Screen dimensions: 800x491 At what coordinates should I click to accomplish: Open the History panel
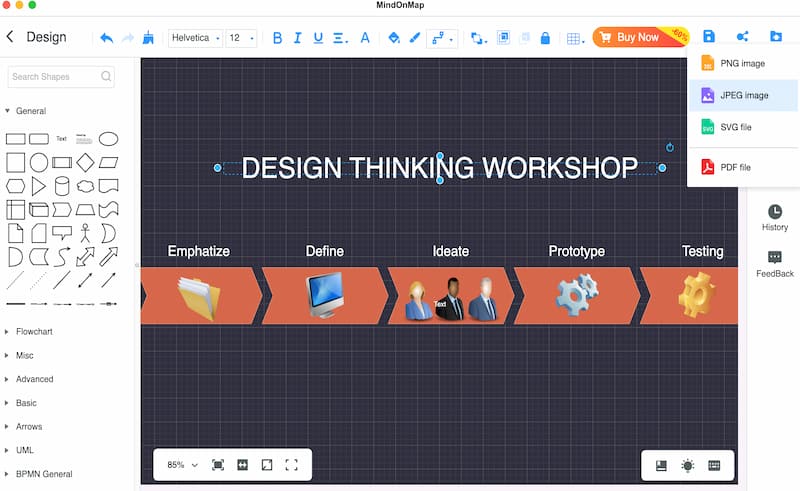click(x=774, y=217)
